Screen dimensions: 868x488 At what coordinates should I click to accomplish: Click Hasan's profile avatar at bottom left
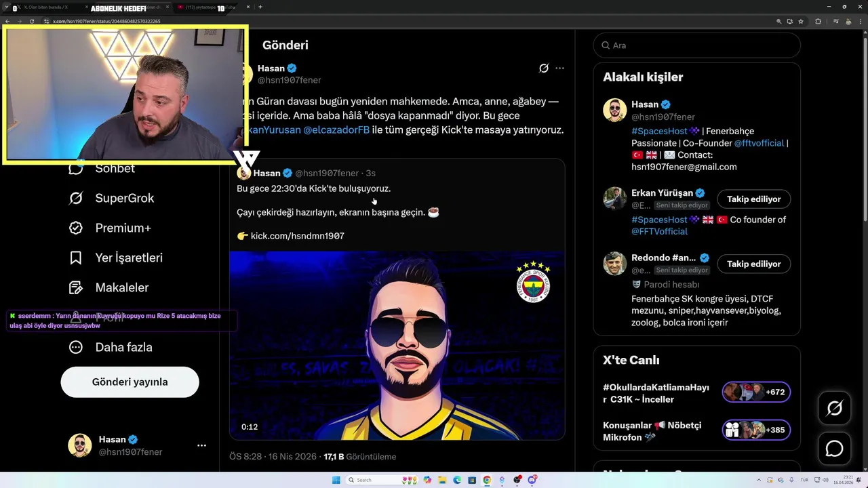(x=80, y=445)
